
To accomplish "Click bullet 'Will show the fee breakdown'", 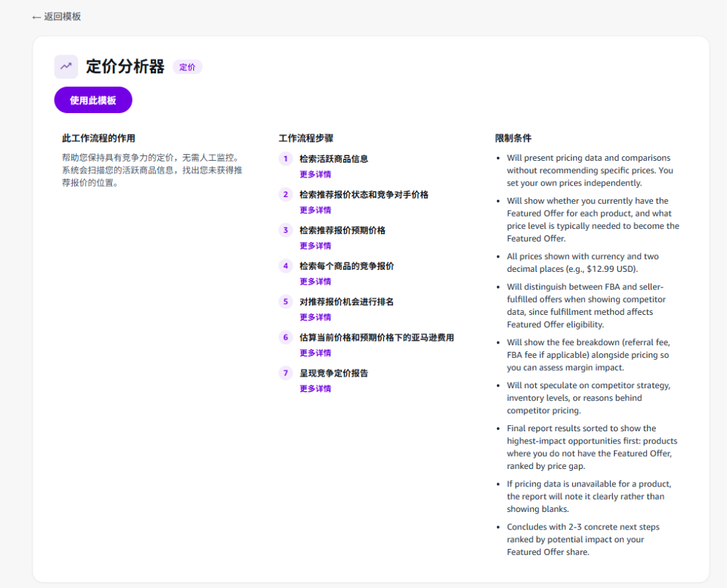I will coord(588,355).
